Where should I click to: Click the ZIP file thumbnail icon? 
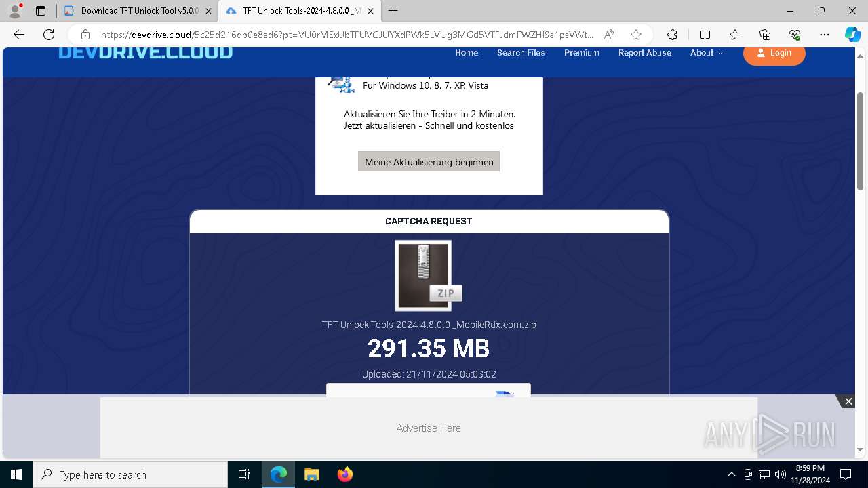pos(429,275)
